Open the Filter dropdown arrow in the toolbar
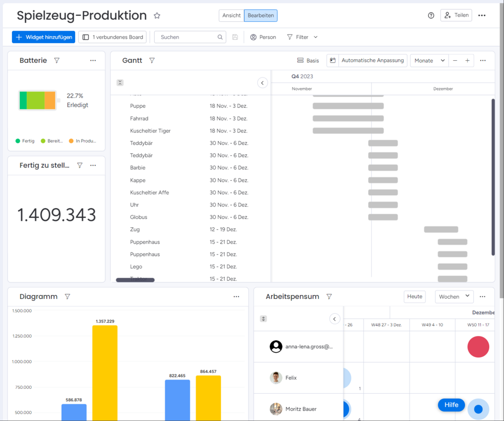Screen dimensions: 504x421 [x=316, y=37]
